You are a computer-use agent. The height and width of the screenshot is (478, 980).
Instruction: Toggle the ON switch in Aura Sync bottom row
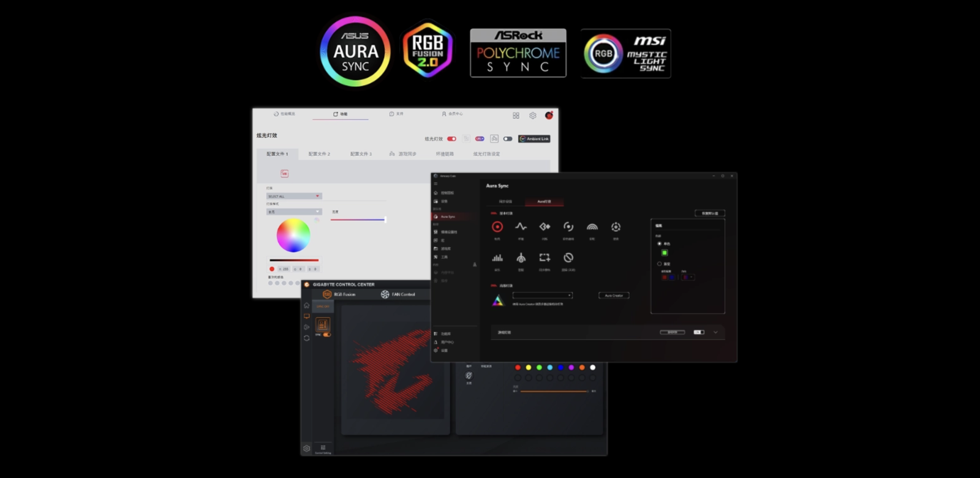coord(699,332)
